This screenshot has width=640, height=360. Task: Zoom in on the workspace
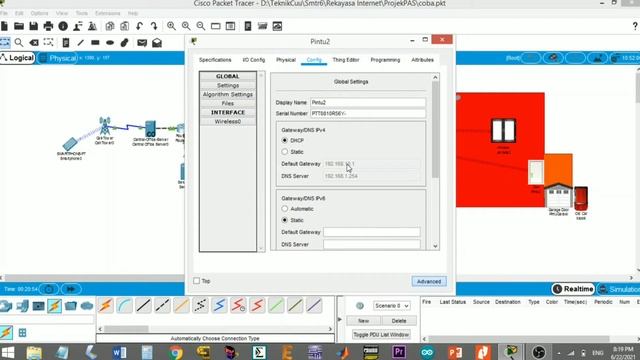(x=171, y=27)
